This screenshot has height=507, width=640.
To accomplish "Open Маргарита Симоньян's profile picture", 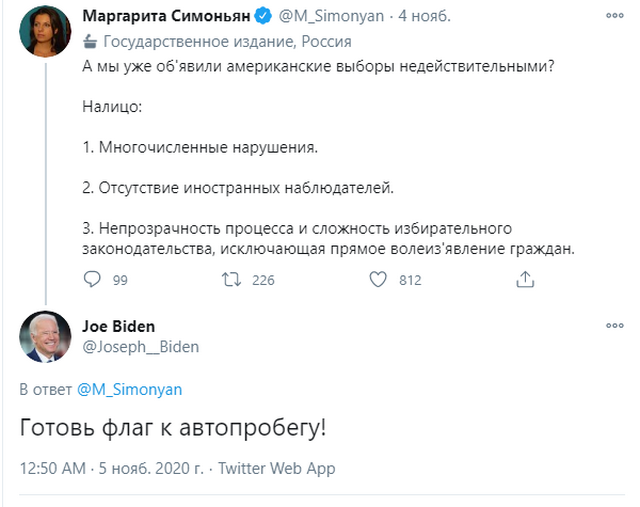I will pos(45,30).
